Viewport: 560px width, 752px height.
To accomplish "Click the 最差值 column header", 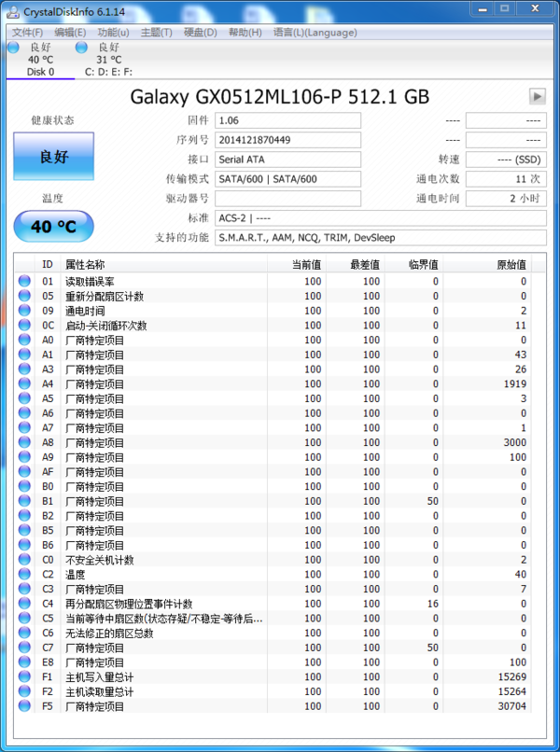I will 355,264.
